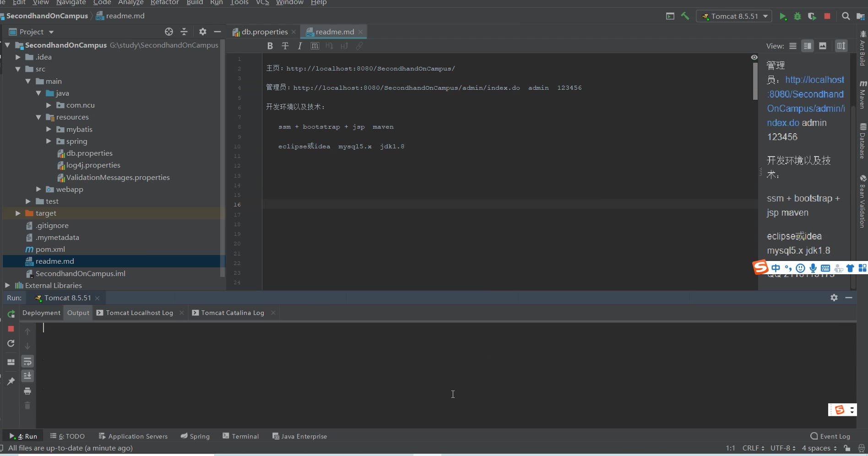Viewport: 868px width, 456px height.
Task: Build project with the hammer icon
Action: (x=685, y=16)
